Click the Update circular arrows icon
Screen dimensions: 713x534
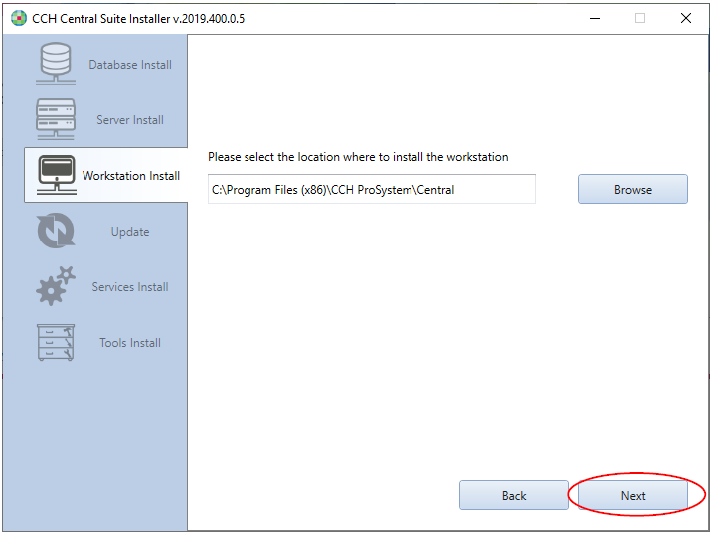tap(56, 231)
